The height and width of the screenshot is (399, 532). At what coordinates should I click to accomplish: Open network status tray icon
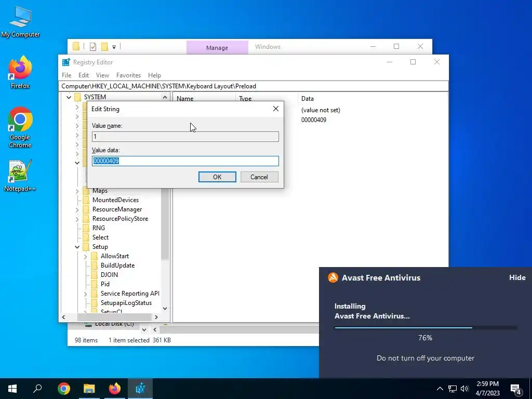(453, 389)
